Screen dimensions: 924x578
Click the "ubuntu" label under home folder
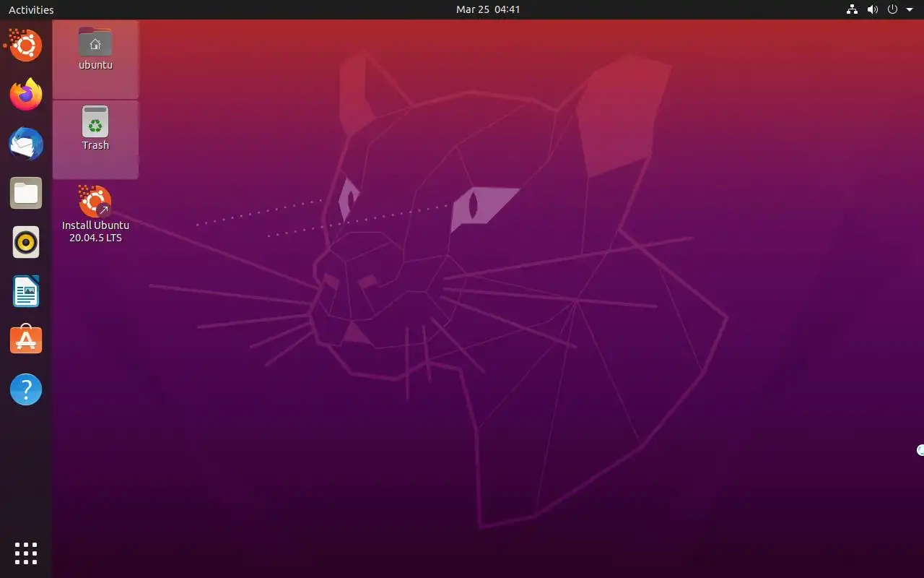(x=95, y=65)
